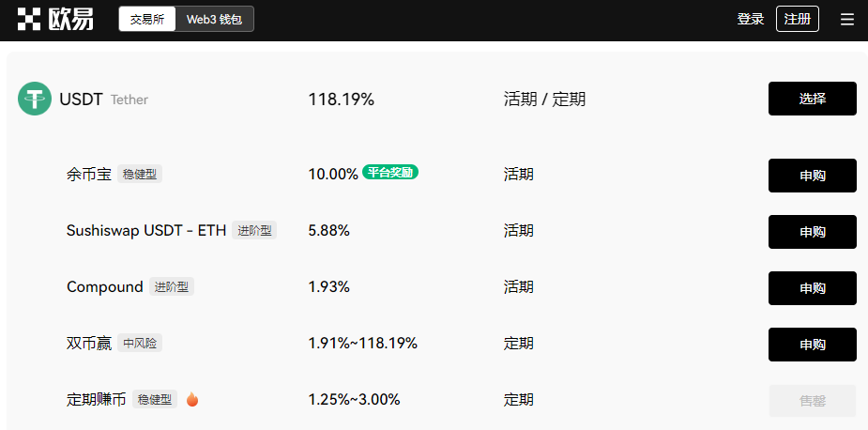Click 申购 for Sushiswap USDT - ETH
Viewport: 868px width, 430px height.
point(812,232)
